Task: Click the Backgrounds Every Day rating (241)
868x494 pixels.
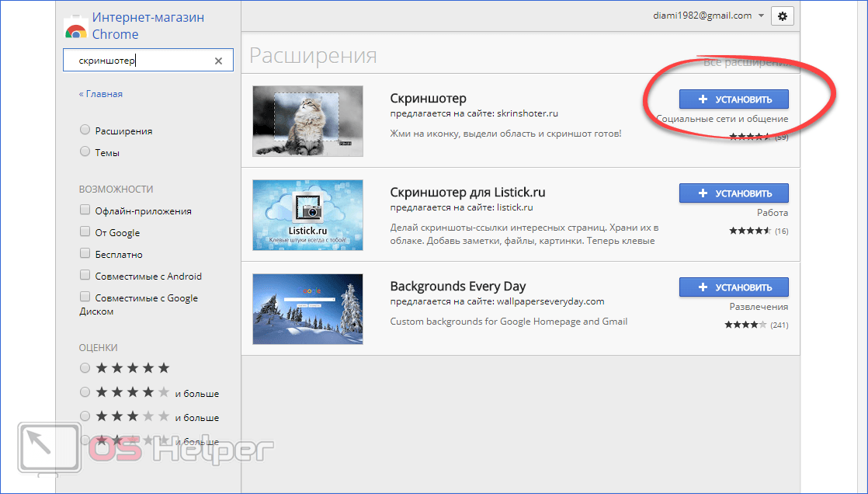Action: coord(756,325)
